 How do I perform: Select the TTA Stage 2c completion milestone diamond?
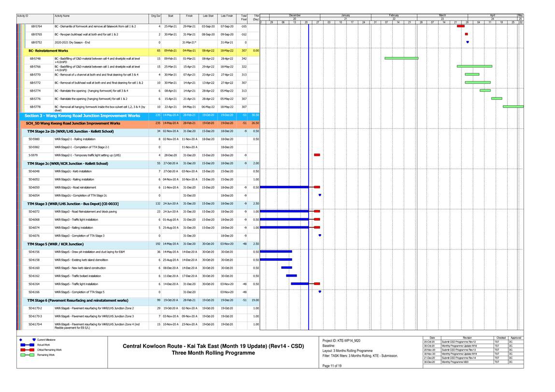320,195
